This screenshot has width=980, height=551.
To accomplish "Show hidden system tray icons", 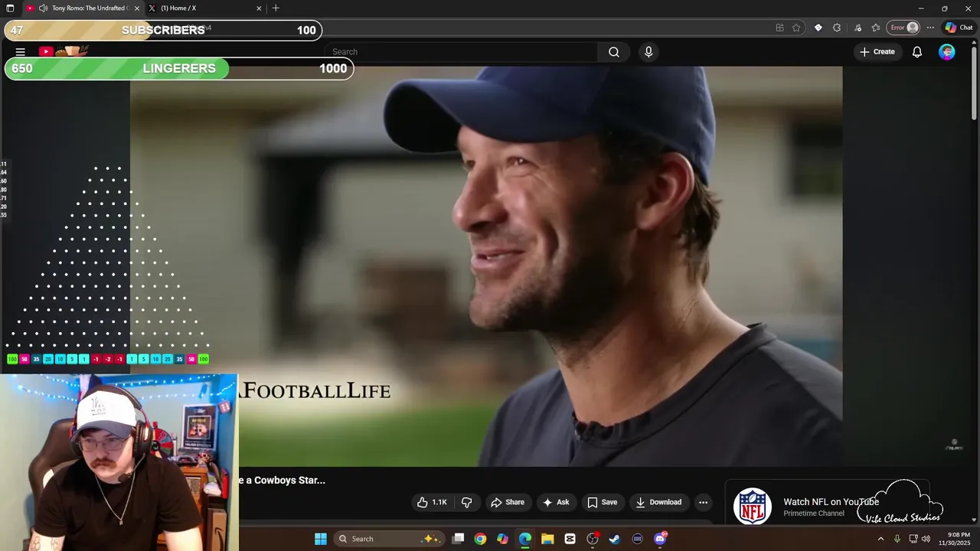I will [880, 539].
